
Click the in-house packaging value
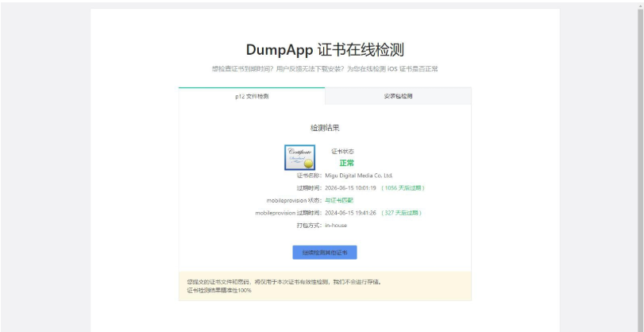point(336,226)
